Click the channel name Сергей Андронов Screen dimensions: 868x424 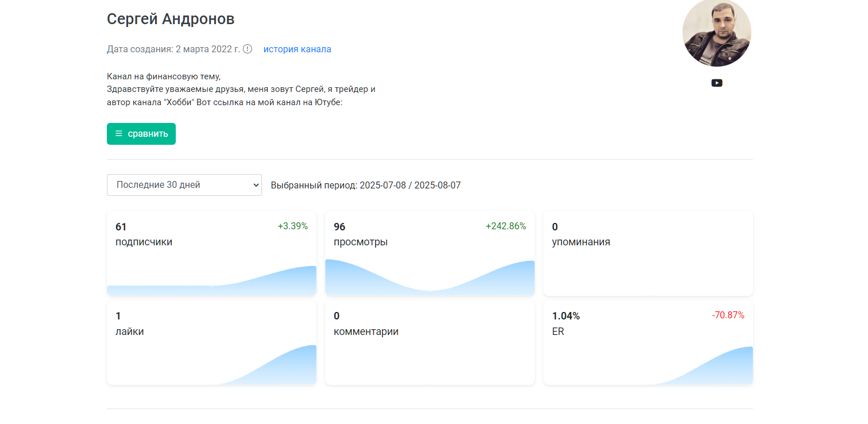point(171,19)
